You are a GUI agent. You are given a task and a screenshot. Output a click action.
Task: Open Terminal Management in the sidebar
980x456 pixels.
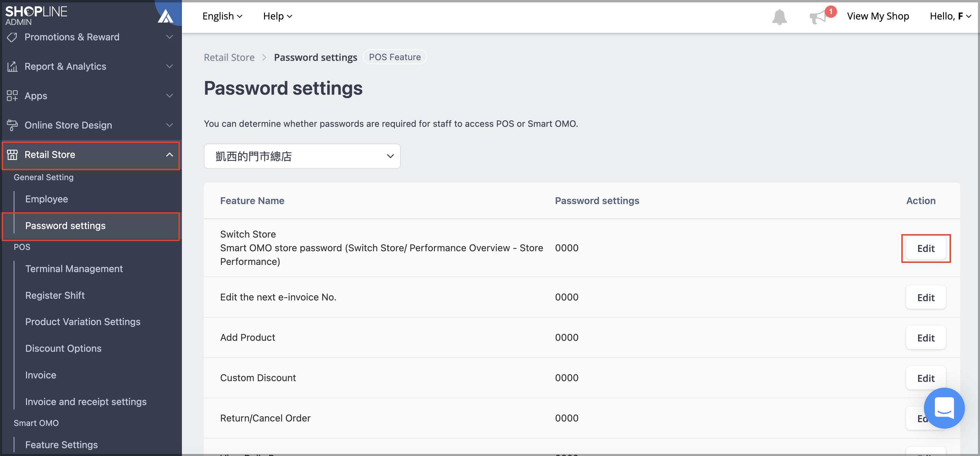pos(74,268)
